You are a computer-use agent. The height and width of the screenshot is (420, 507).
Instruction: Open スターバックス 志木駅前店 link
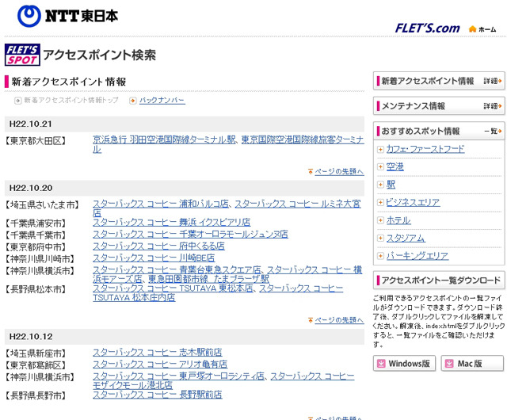click(157, 353)
